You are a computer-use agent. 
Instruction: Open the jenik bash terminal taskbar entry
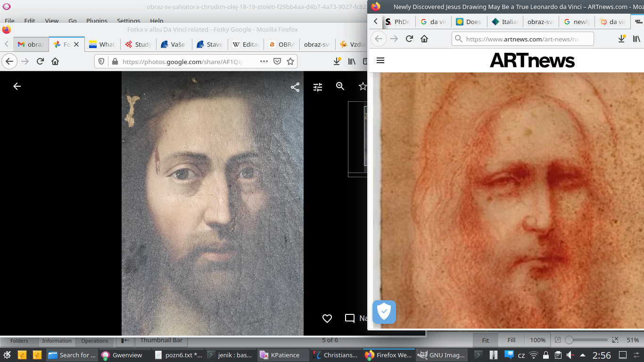(231, 355)
